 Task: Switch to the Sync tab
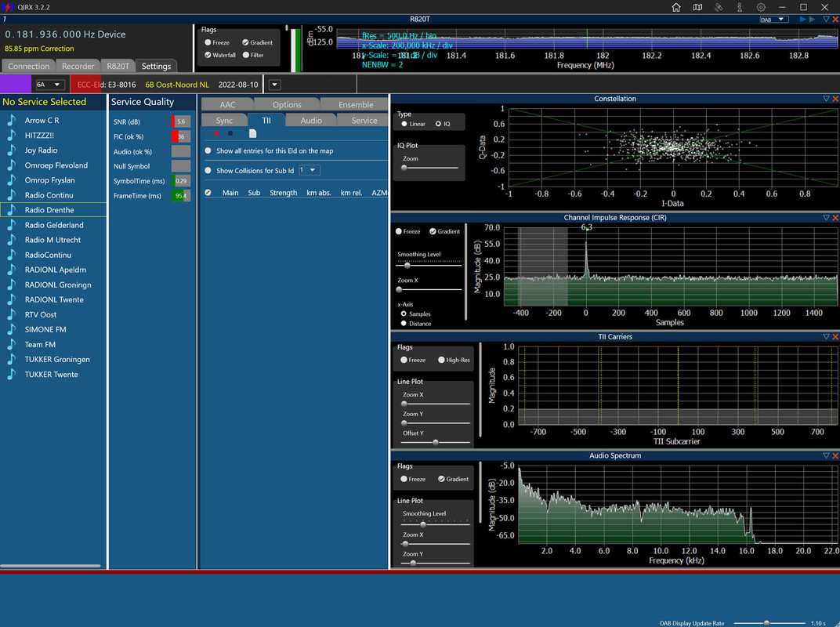tap(224, 121)
